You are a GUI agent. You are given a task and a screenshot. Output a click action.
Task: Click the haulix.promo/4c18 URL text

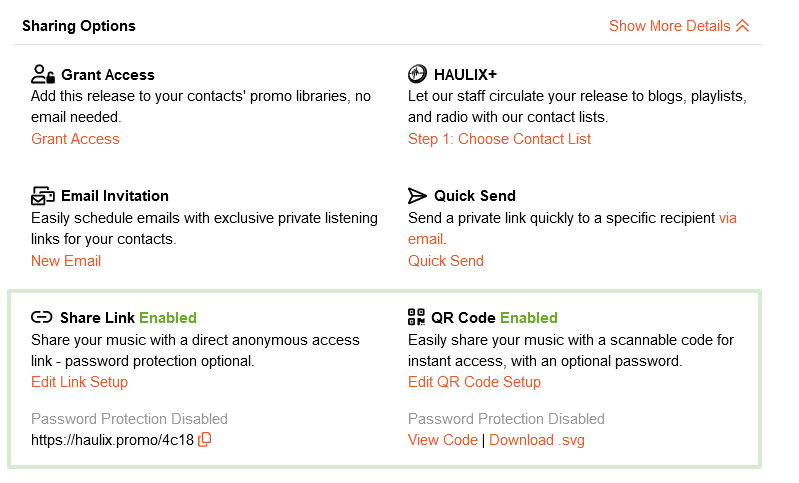(x=111, y=440)
